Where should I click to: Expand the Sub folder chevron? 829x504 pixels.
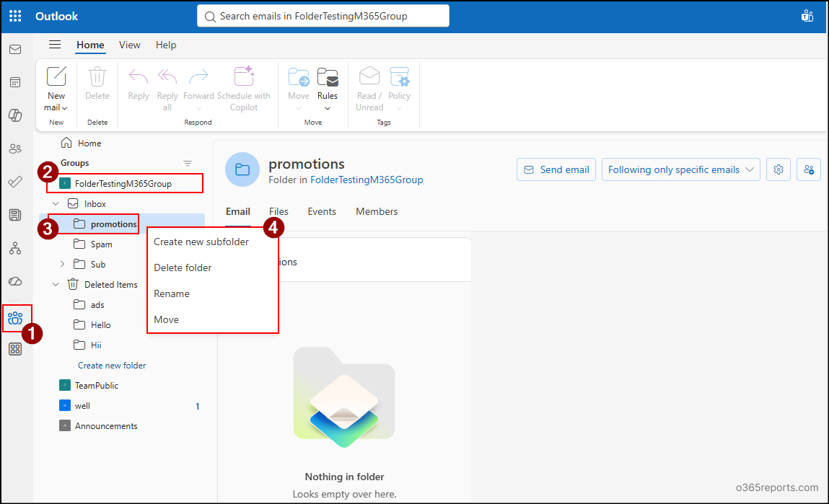[x=62, y=264]
